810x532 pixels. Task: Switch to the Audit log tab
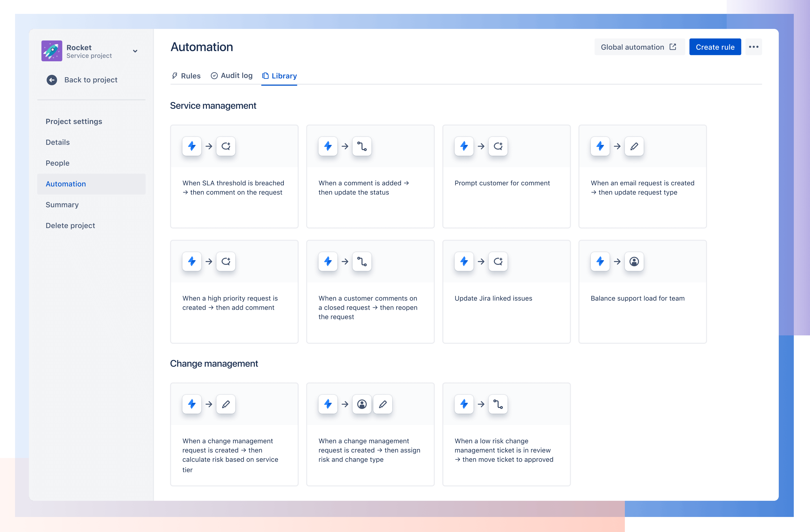(232, 75)
